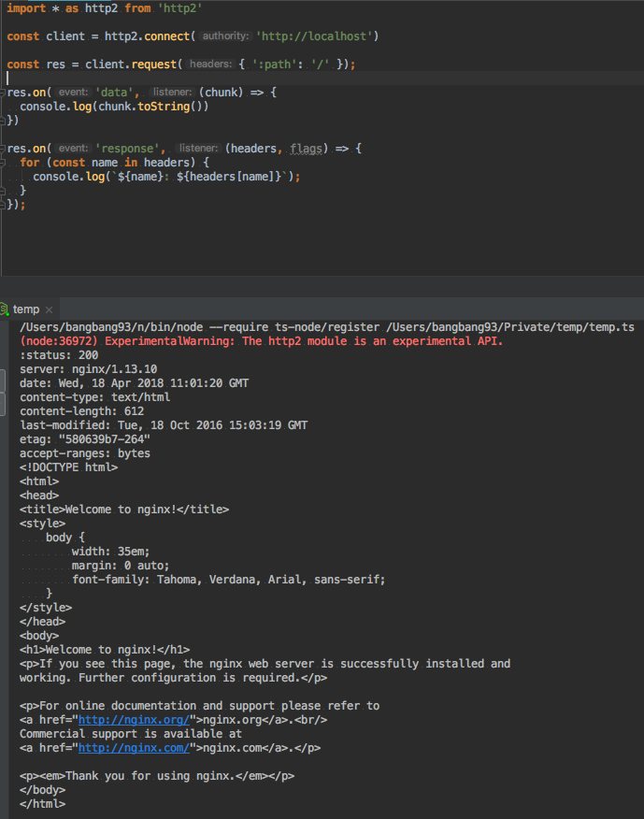Click fold end marker closing the 'data' listener
This screenshot has height=819, width=644.
coord(4,121)
